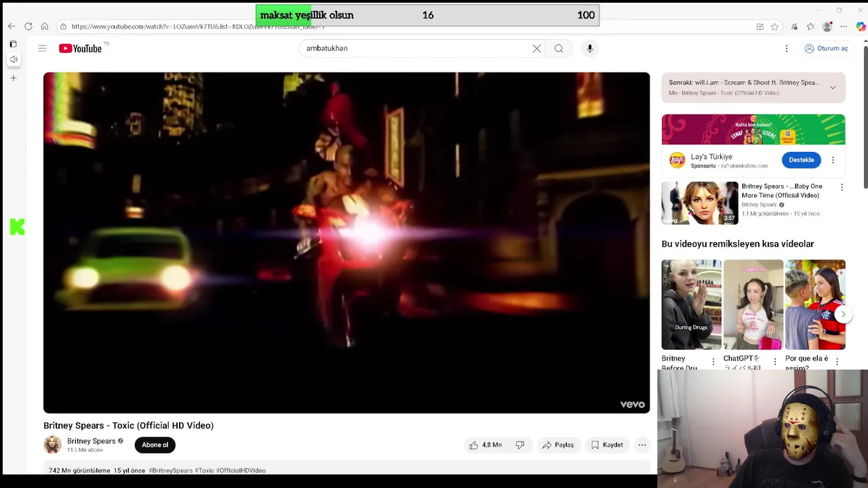
Task: Expand the Sonraki playlist panel chevron
Action: click(x=833, y=87)
